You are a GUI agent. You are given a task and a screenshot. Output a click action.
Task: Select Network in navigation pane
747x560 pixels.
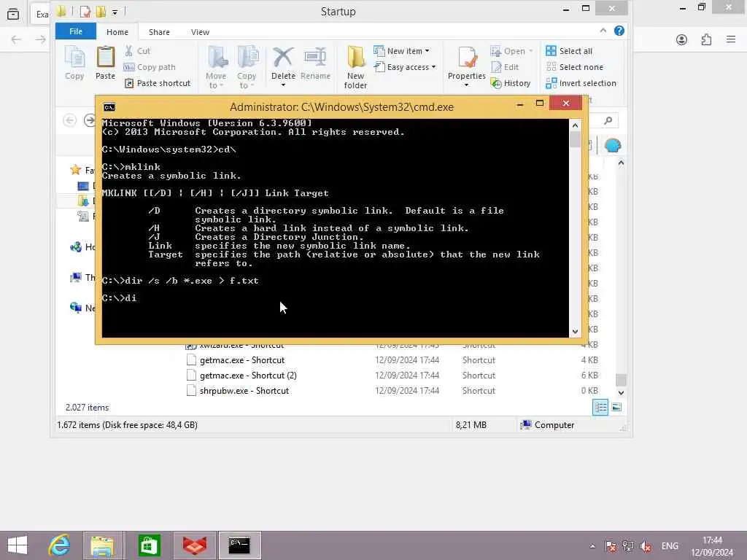tap(82, 308)
